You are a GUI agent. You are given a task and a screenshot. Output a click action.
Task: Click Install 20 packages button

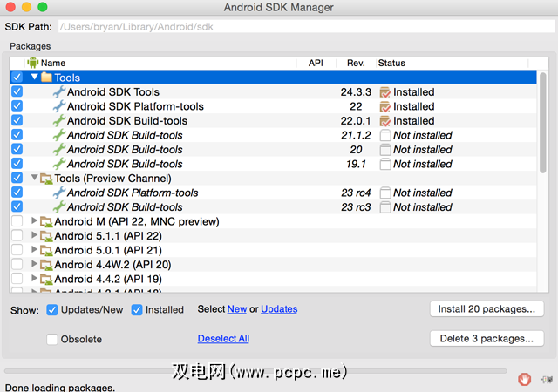[487, 309]
